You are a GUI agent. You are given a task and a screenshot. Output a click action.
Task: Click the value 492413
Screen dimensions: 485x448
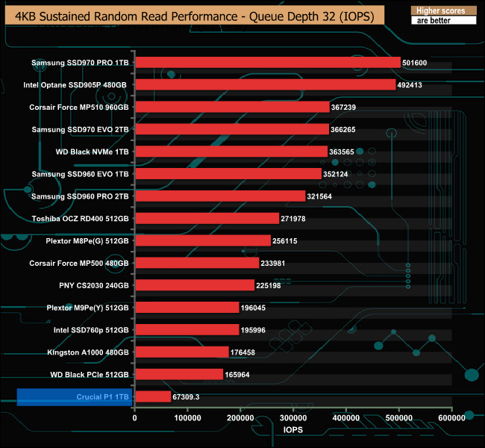410,85
